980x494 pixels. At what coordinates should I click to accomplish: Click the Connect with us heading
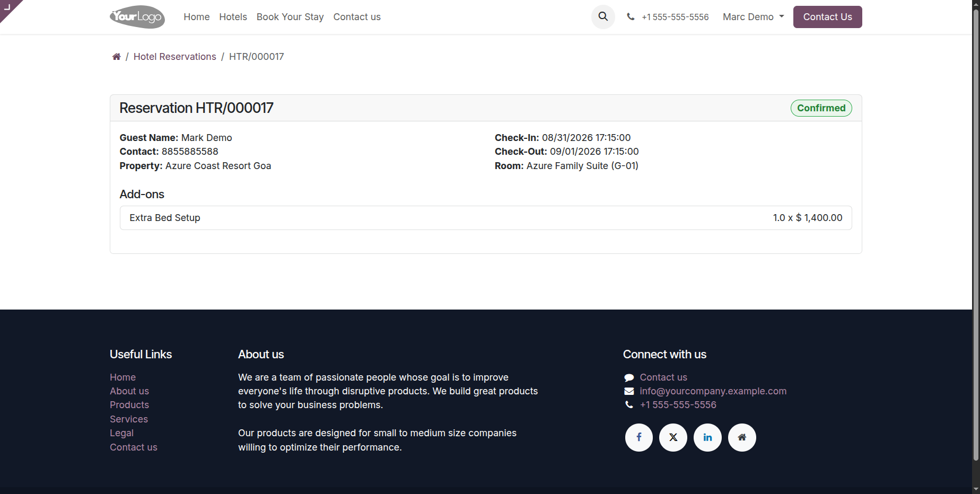[664, 355]
